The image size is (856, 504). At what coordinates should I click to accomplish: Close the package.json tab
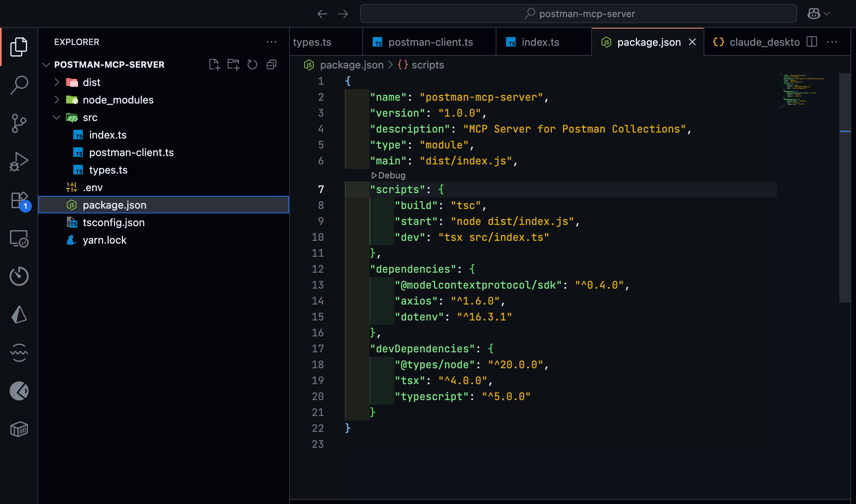tap(692, 42)
